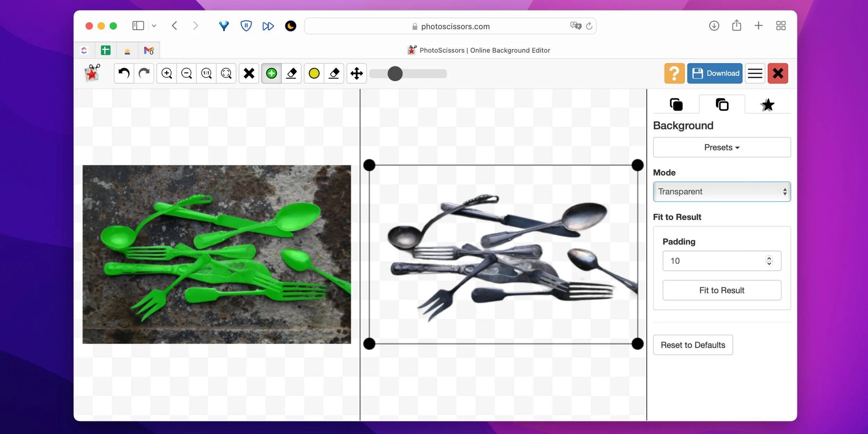Click the bottom-right crop handle on result

(x=637, y=344)
